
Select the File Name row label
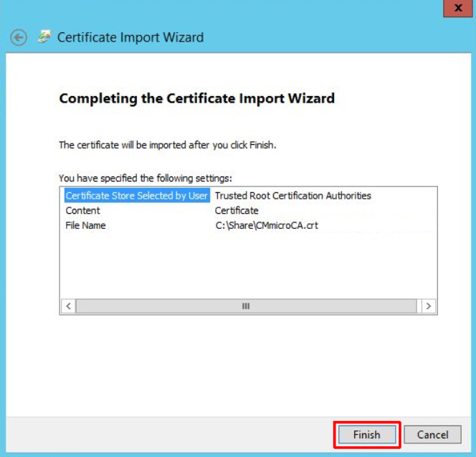click(85, 225)
